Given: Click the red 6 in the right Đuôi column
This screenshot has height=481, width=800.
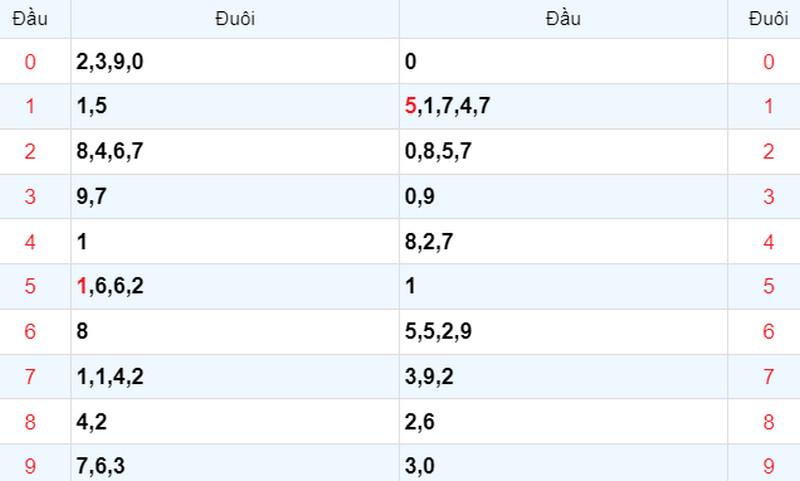Looking at the screenshot, I should [x=768, y=332].
